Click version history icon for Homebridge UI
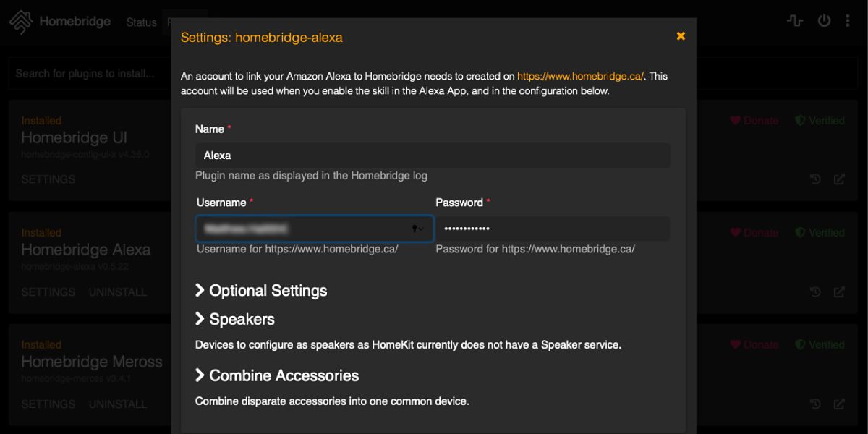The height and width of the screenshot is (434, 868). tap(815, 179)
